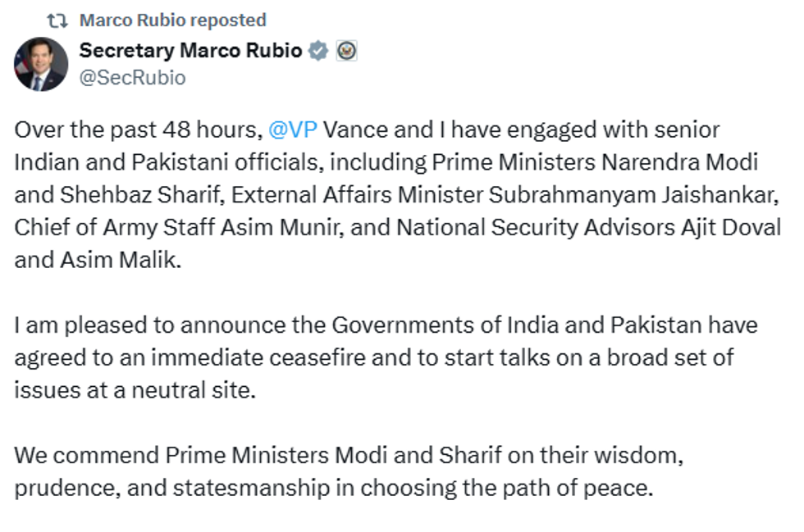The height and width of the screenshot is (532, 804).
Task: Open the "Marco Rubio reposted" link
Action: (173, 20)
